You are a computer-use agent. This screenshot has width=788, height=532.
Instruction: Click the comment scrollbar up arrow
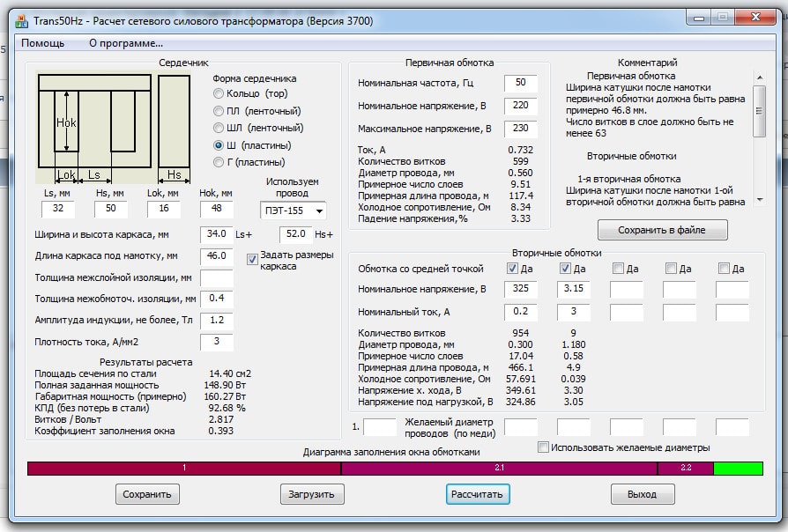tap(760, 78)
